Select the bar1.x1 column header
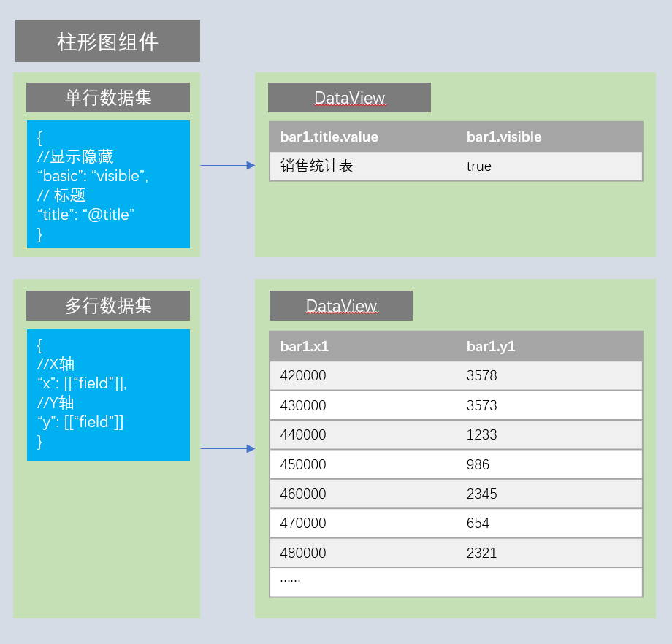Image resolution: width=672 pixels, height=644 pixels. coord(305,346)
